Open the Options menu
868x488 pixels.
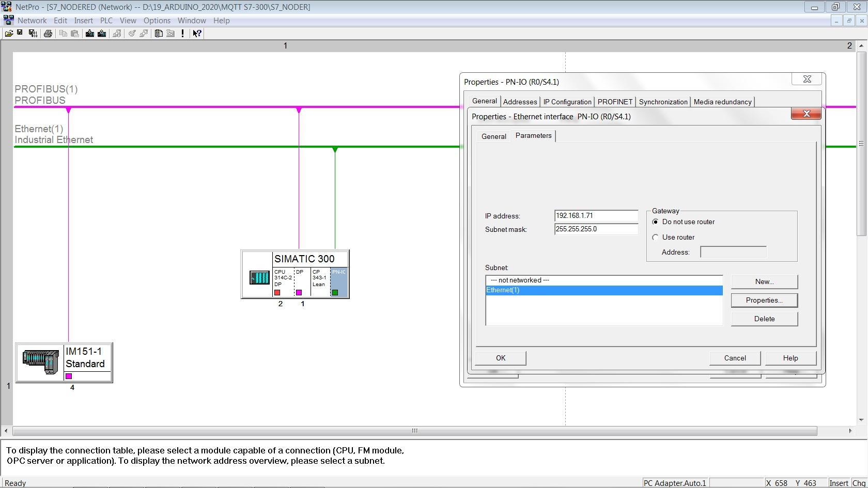click(x=157, y=21)
